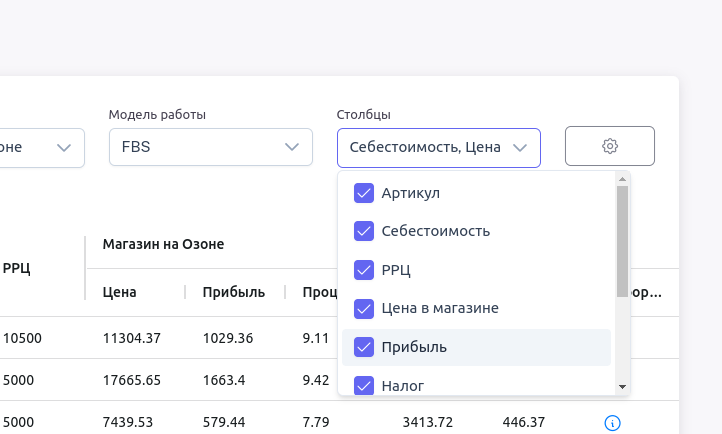722x434 pixels.
Task: Click the percent cell 7.79
Action: (316, 422)
